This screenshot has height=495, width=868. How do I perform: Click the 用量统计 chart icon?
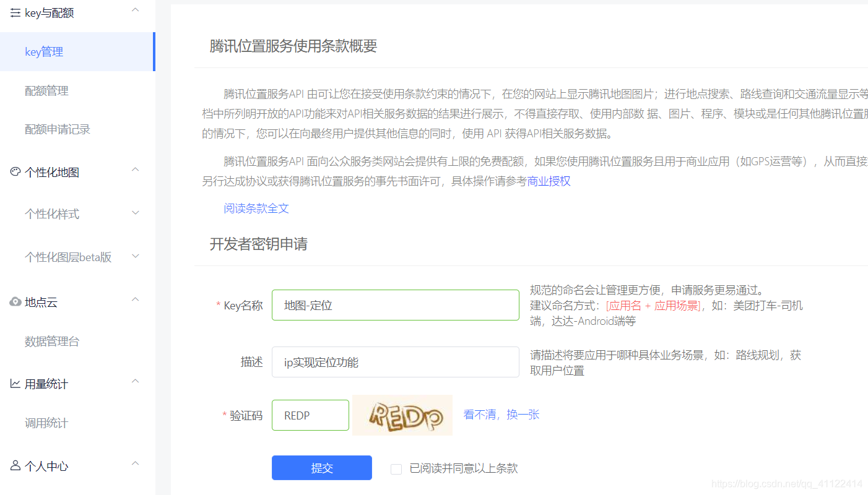pyautogui.click(x=15, y=384)
